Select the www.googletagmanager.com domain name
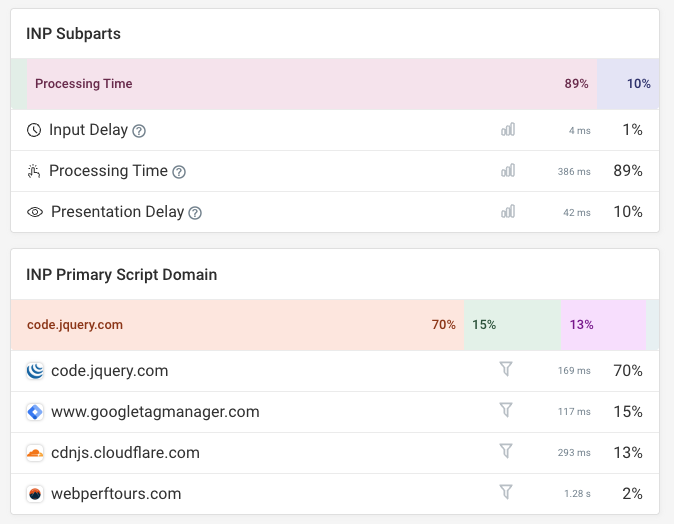 (x=155, y=412)
